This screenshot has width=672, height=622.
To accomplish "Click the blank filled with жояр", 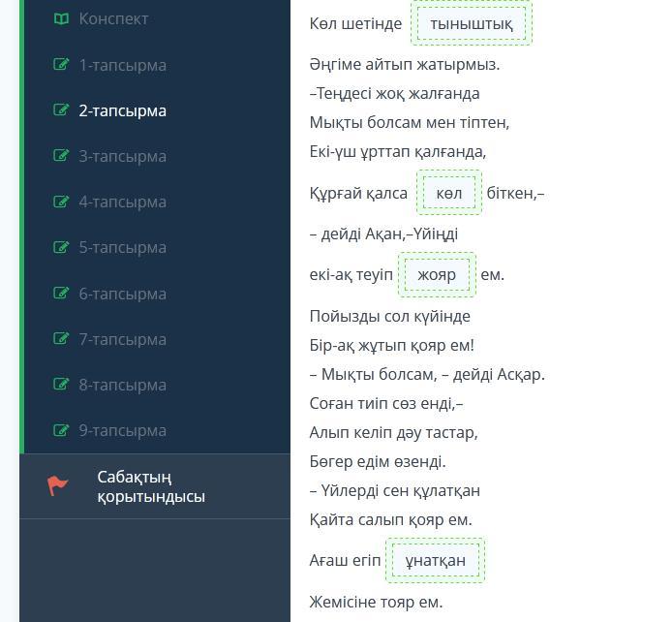I will click(x=437, y=274).
